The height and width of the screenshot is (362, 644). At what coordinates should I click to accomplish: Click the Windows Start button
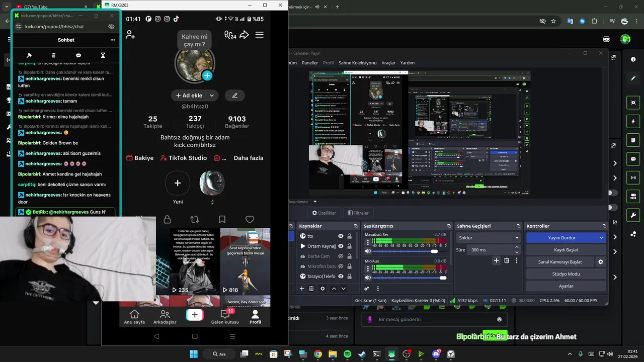[194, 354]
